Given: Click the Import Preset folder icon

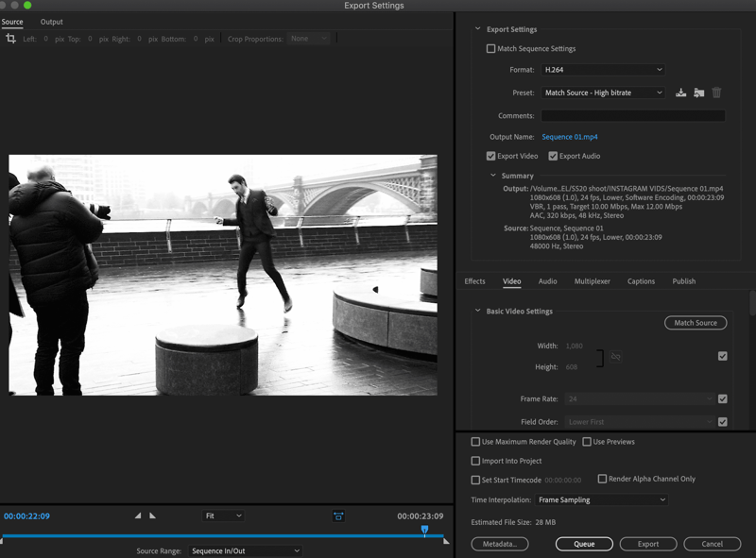Looking at the screenshot, I should coord(699,93).
